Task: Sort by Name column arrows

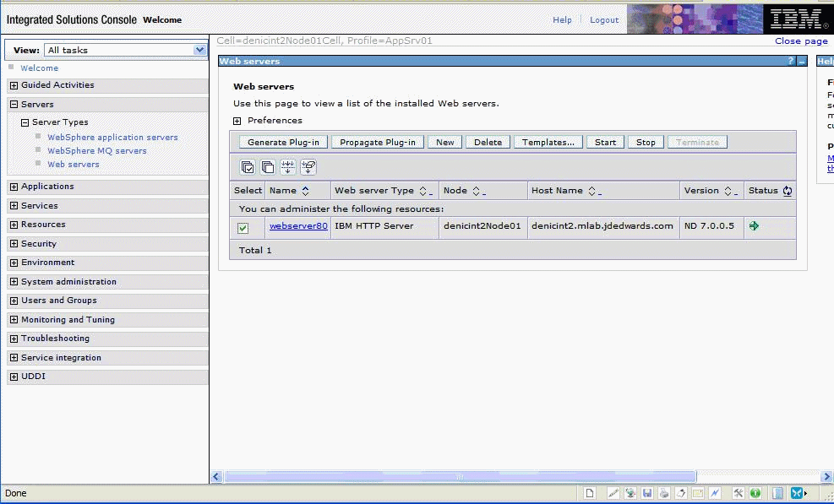Action: [305, 191]
